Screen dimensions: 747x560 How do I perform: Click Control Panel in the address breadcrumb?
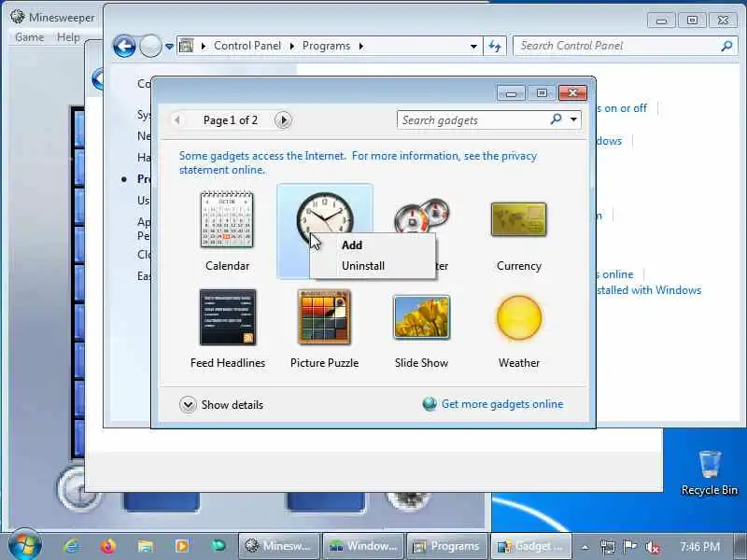point(247,46)
